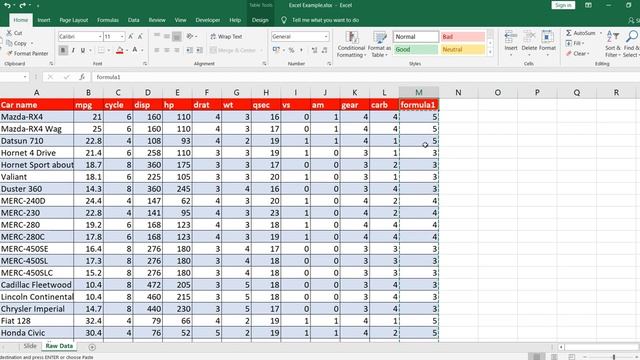640x360 pixels.
Task: Apply Comma Style format
Action: [x=301, y=50]
